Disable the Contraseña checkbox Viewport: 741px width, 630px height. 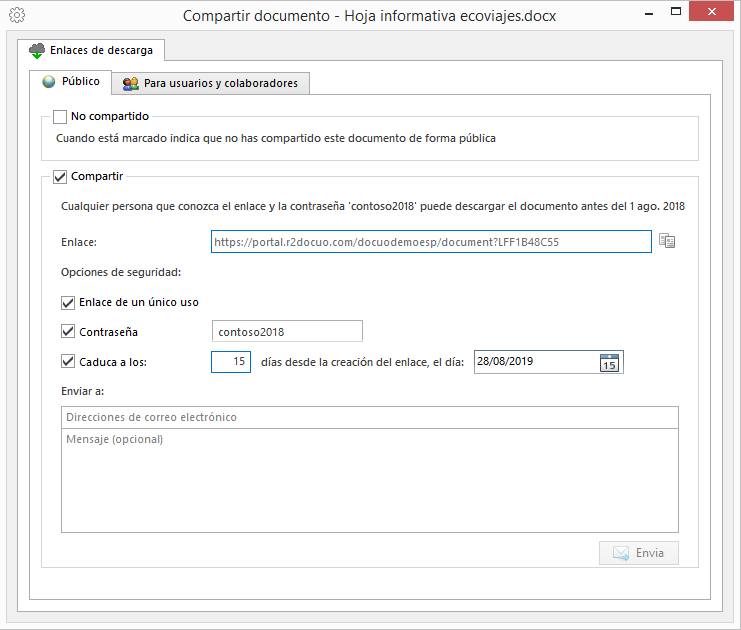pos(68,331)
